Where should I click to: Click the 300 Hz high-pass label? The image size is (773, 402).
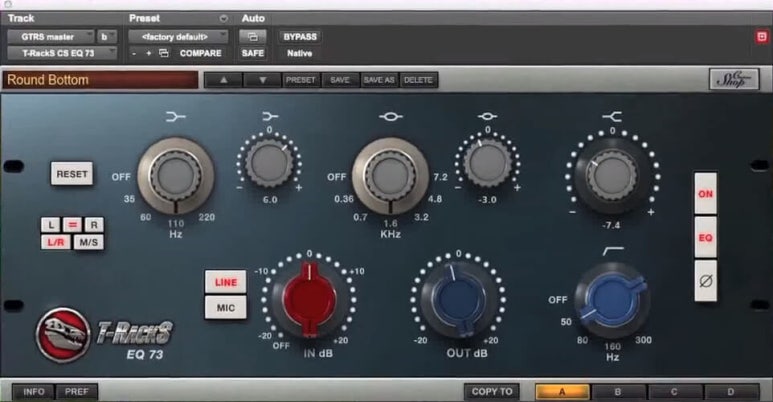pyautogui.click(x=643, y=340)
